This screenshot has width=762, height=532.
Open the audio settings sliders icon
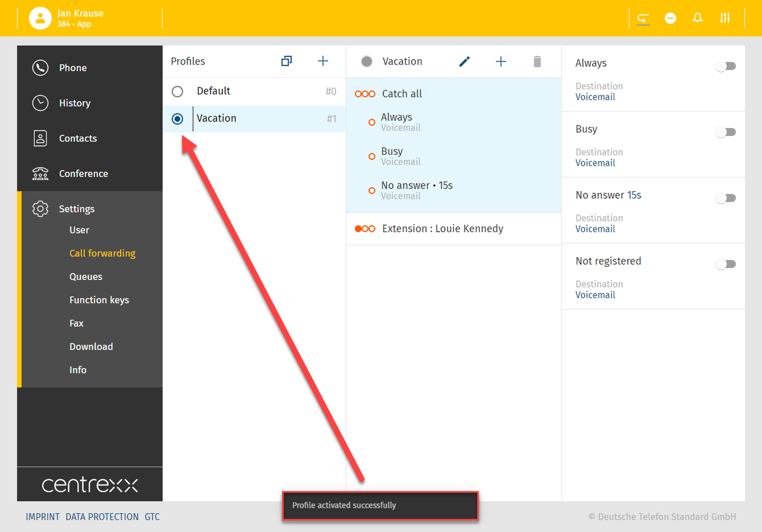coord(725,18)
